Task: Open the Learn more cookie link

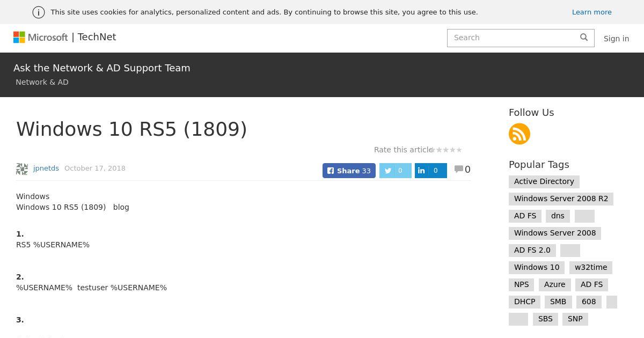Action: pos(591,12)
